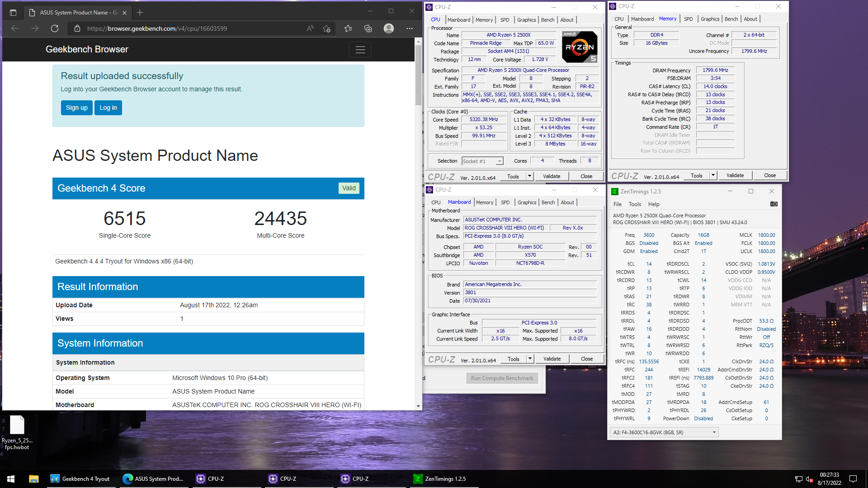The width and height of the screenshot is (868, 488).
Task: Open Edge settings and more menu
Action: click(x=410, y=28)
